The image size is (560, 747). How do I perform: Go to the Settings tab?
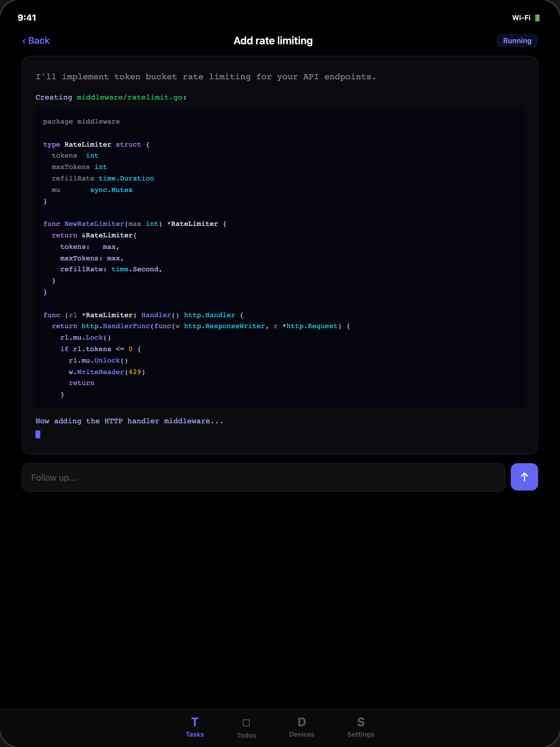[360, 727]
